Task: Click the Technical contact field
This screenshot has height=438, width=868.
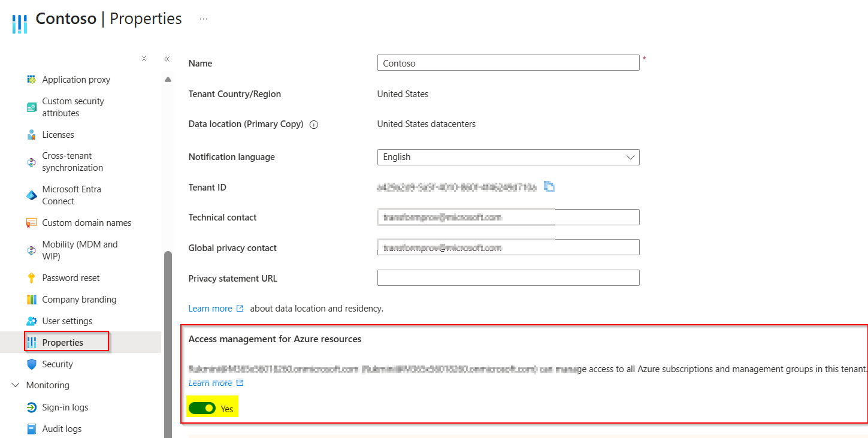Action: point(508,217)
